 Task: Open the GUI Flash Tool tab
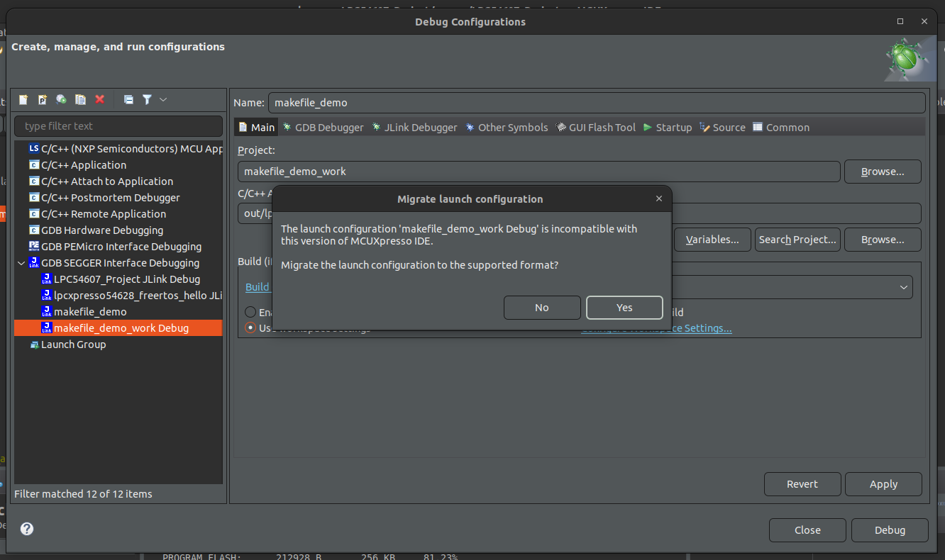tap(596, 128)
